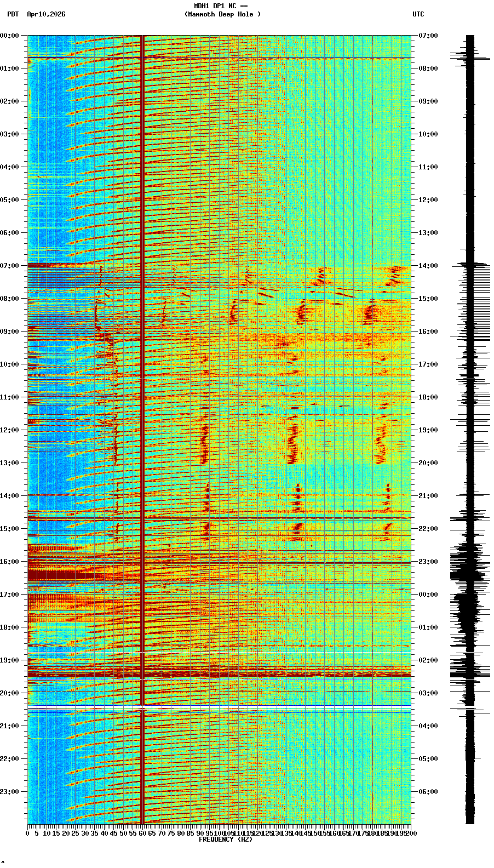Click the 'MDH1 DP1 NC --' station title

point(221,6)
